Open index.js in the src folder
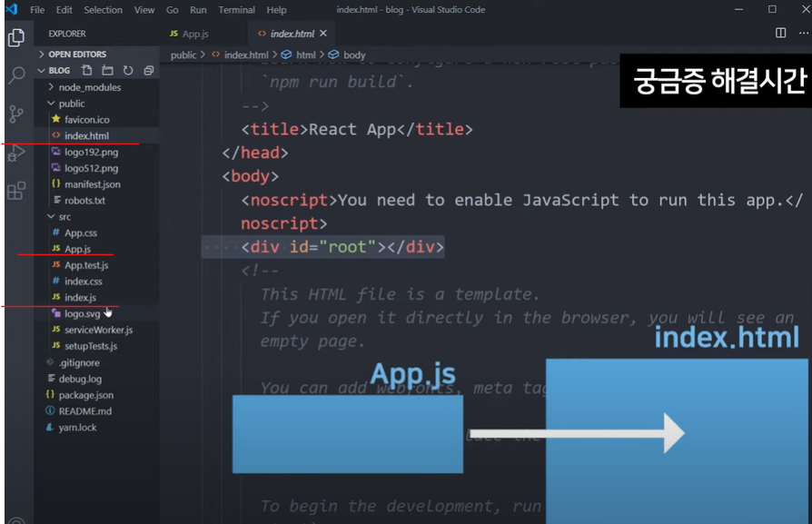The height and width of the screenshot is (524, 812). click(x=97, y=297)
